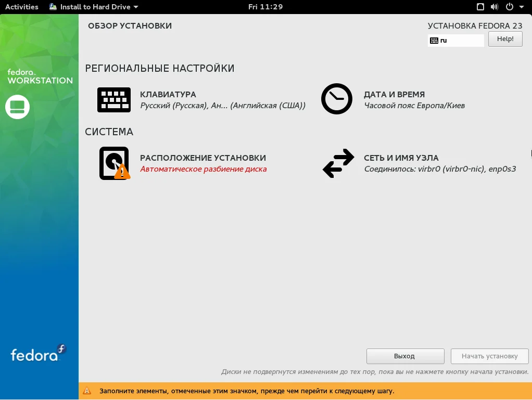The width and height of the screenshot is (532, 400).
Task: Click the keyboard layout icon next to ru
Action: (x=434, y=41)
